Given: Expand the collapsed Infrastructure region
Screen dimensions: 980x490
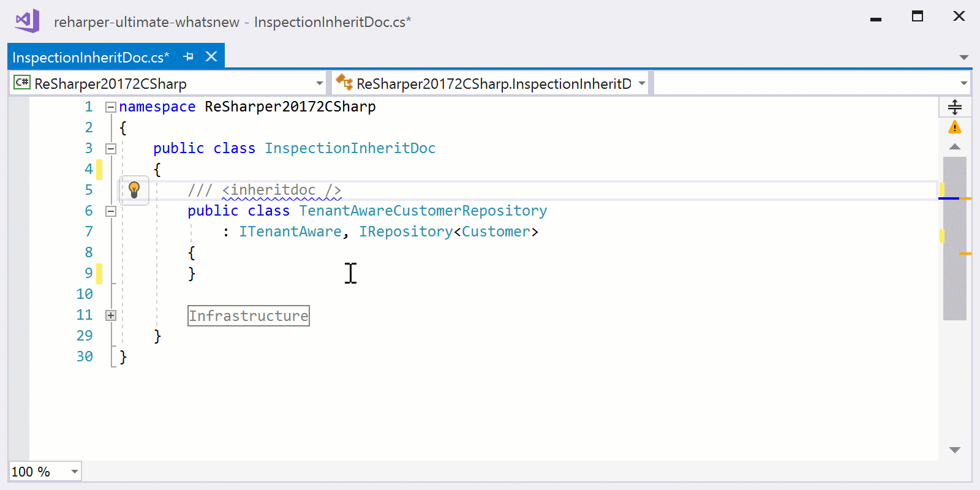Looking at the screenshot, I should (111, 315).
